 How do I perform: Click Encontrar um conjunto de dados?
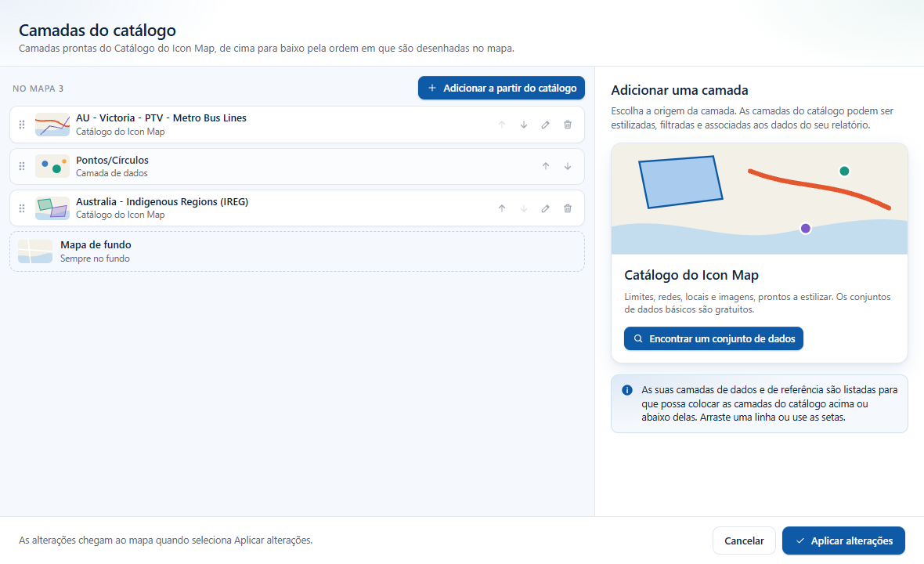coord(713,338)
